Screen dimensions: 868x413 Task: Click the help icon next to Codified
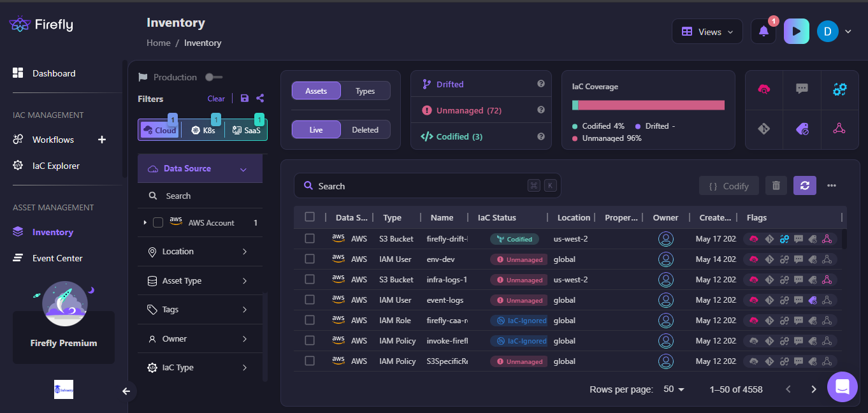click(541, 136)
